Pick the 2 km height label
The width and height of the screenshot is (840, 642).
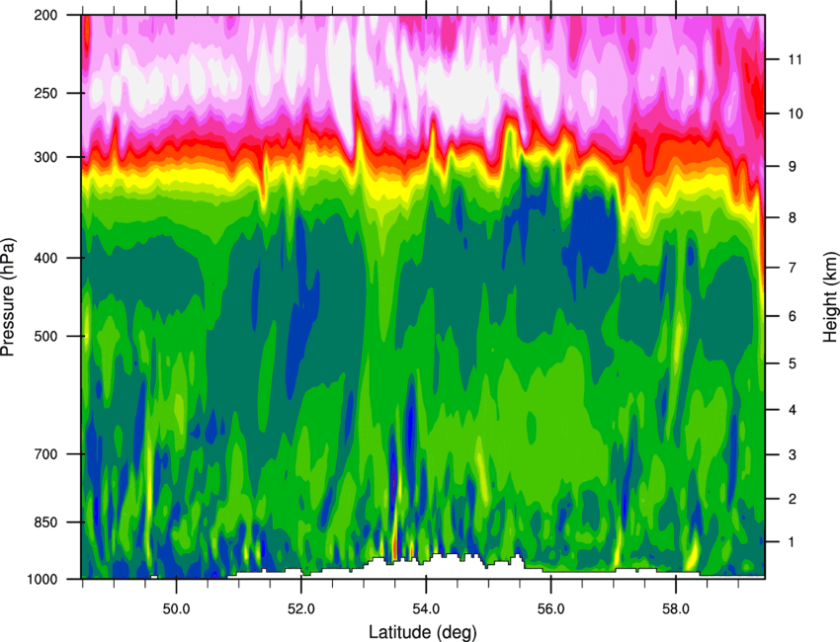[793, 499]
